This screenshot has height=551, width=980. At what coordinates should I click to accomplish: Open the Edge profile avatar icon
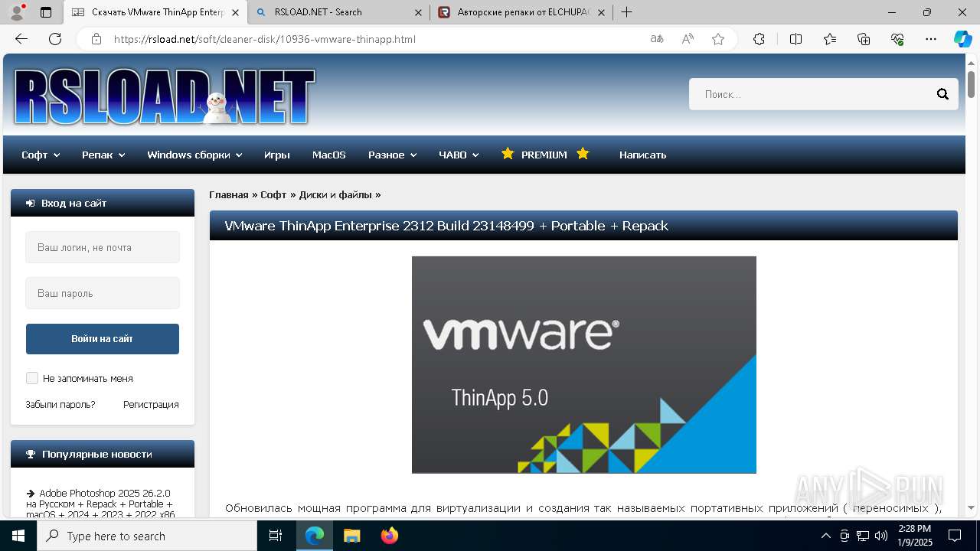pos(17,12)
